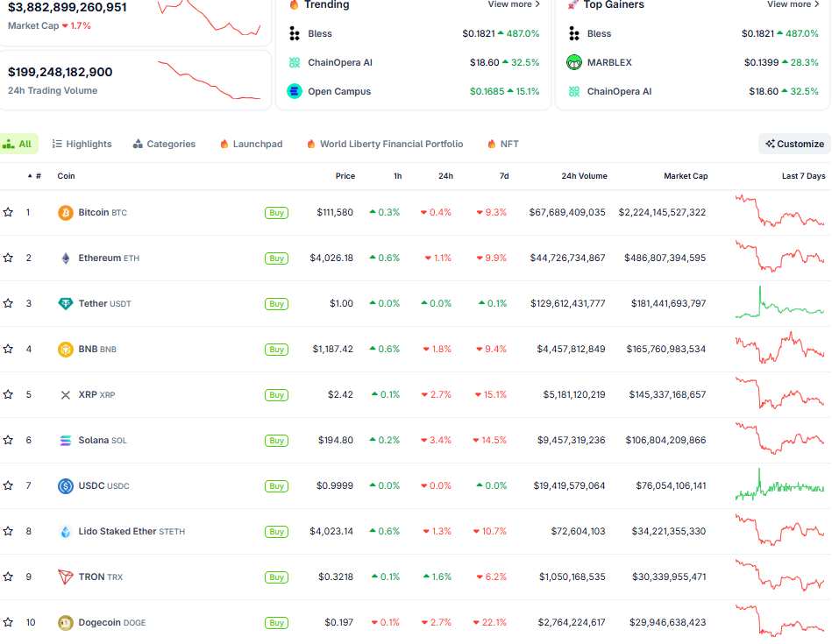Select the MARBLEX icon under Top Gainers
This screenshot has height=644, width=832.
coord(574,62)
